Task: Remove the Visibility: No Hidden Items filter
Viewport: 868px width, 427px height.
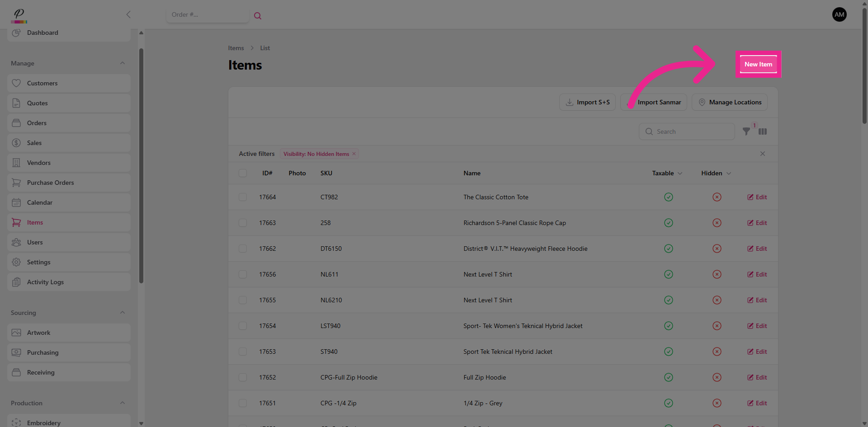Action: (x=354, y=154)
